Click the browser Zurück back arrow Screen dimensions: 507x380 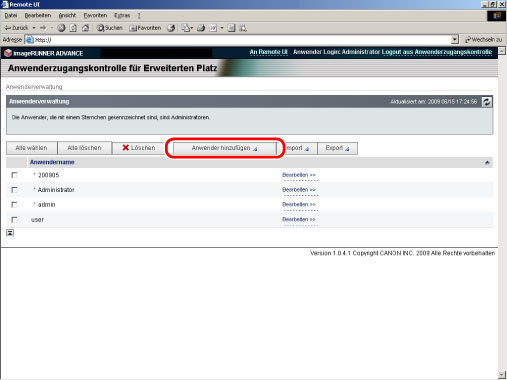(x=16, y=28)
